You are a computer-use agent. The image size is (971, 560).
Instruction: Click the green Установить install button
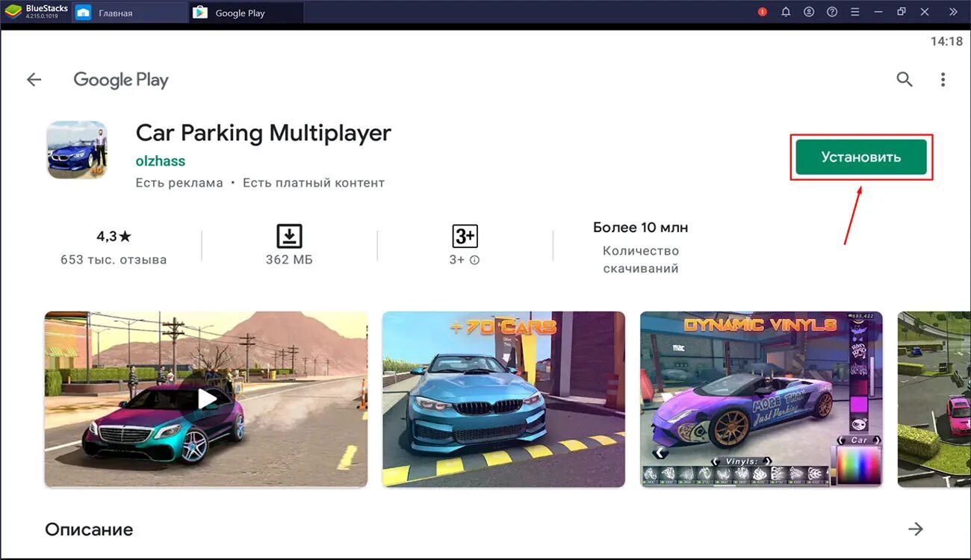tap(861, 157)
